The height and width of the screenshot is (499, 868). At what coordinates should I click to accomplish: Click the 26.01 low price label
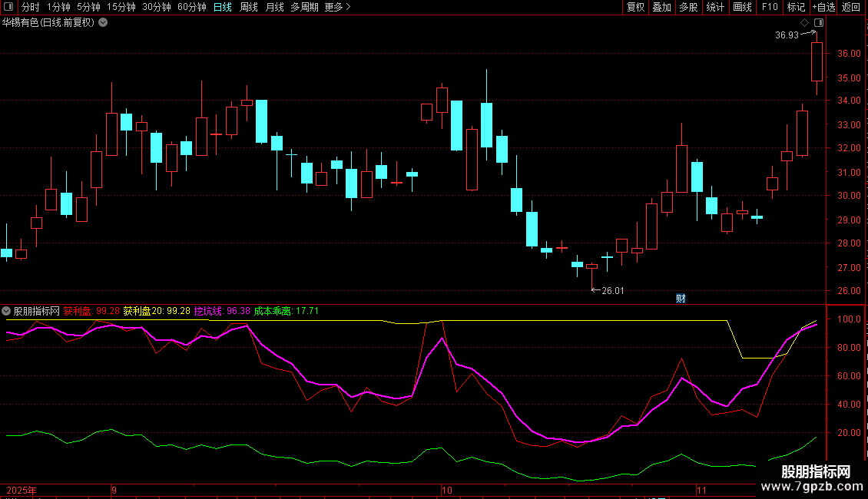(x=613, y=291)
